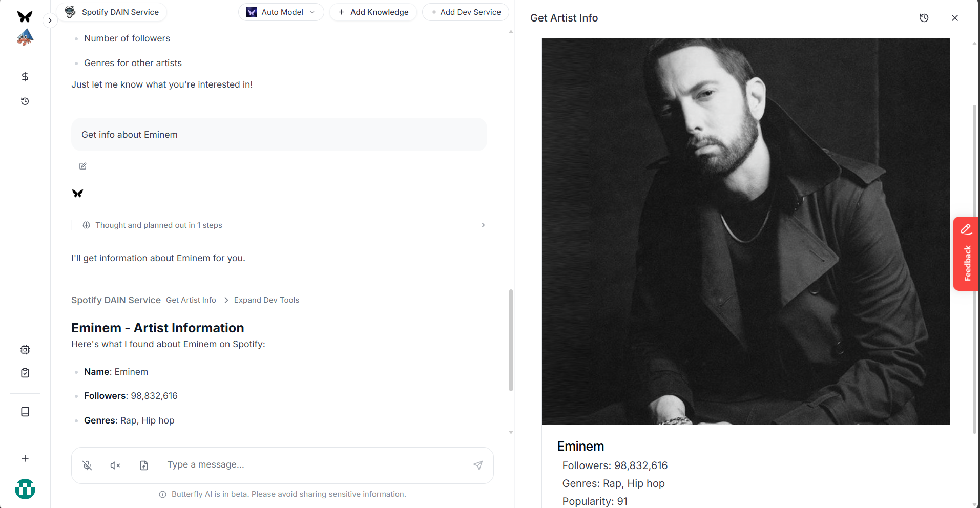Image resolution: width=980 pixels, height=508 pixels.
Task: Click info icon beside beta notice
Action: pyautogui.click(x=162, y=495)
